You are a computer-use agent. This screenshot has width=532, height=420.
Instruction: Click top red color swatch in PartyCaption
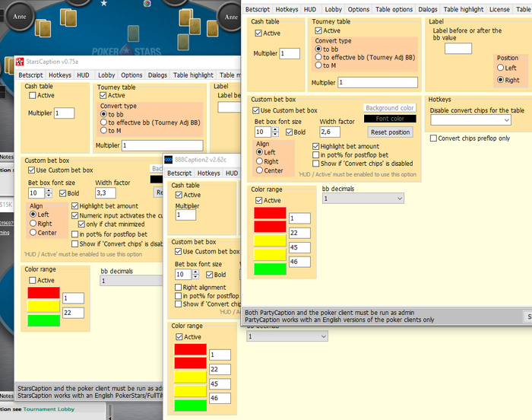pyautogui.click(x=270, y=213)
